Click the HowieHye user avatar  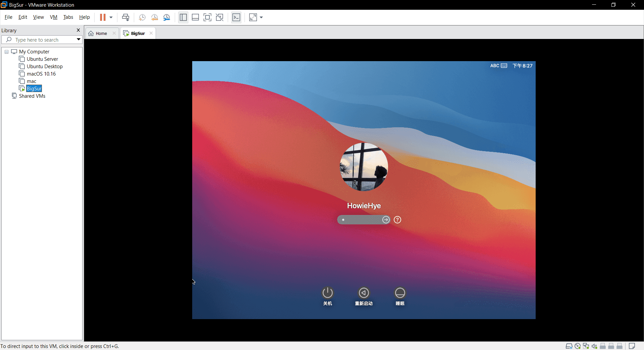point(364,167)
